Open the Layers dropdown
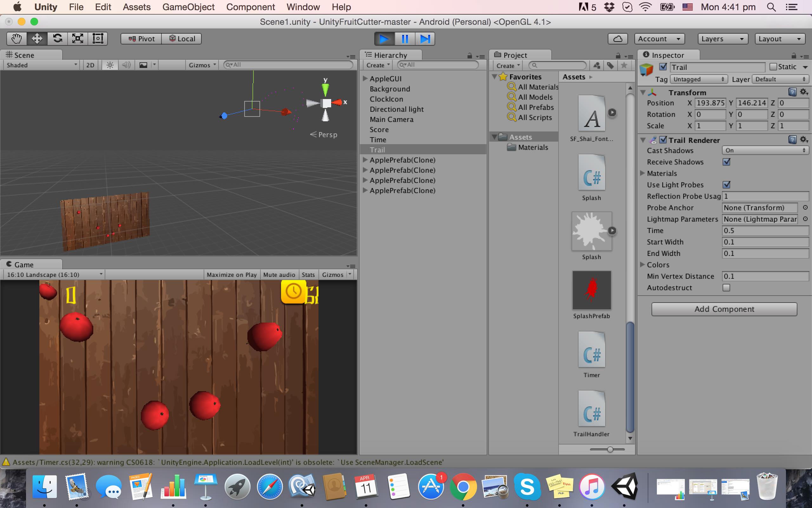812x508 pixels. pos(723,39)
